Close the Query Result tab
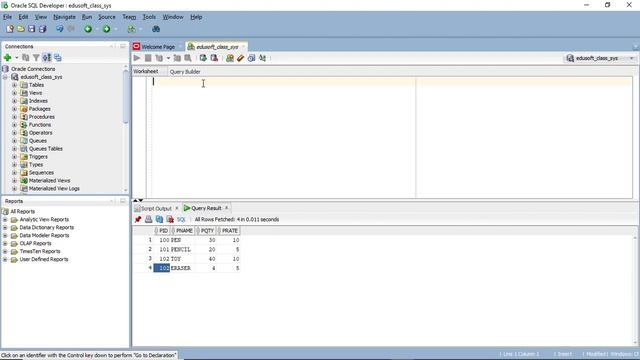This screenshot has height=360, width=640. click(x=227, y=208)
